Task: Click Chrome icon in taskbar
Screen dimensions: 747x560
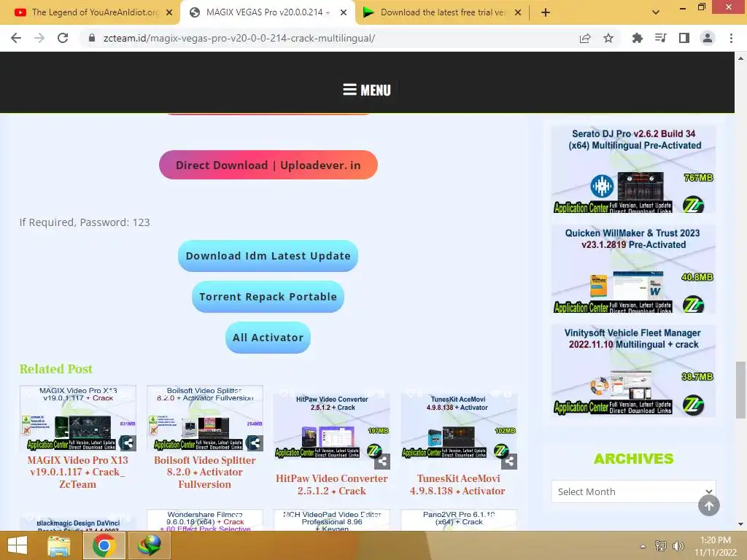Action: [x=104, y=545]
